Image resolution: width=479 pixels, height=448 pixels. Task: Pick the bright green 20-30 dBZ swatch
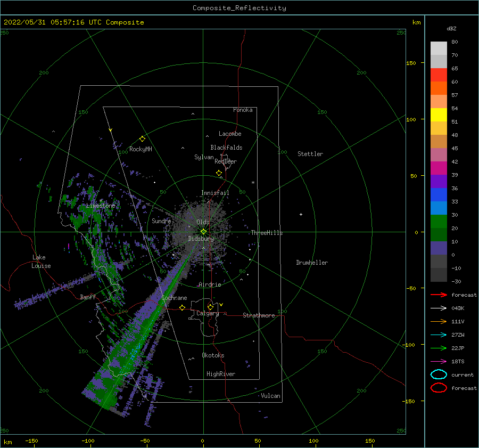(439, 222)
